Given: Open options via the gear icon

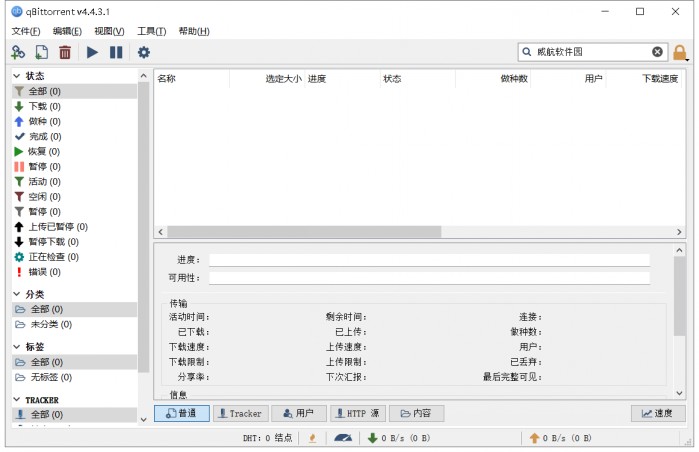Looking at the screenshot, I should pos(144,52).
